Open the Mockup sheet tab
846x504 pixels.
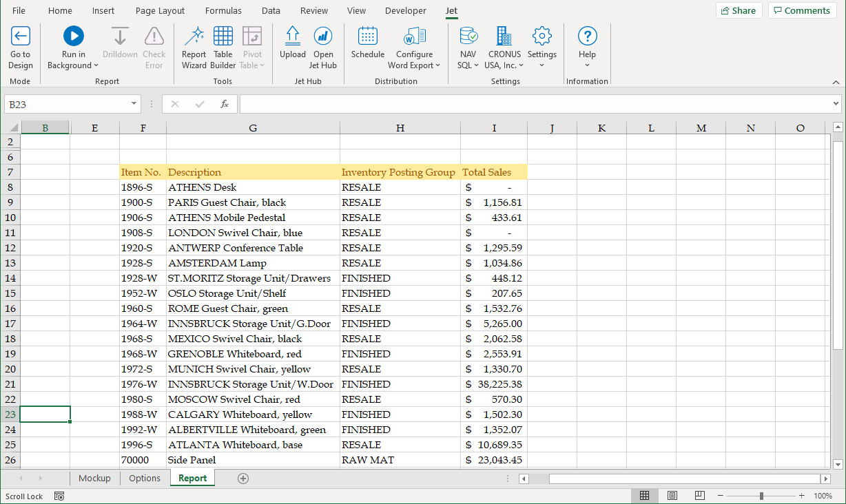pyautogui.click(x=94, y=479)
